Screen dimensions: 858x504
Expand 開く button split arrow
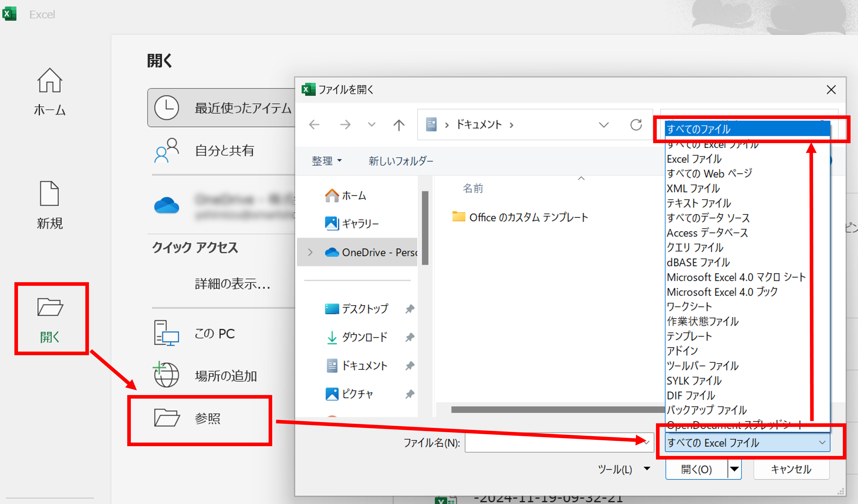coord(734,469)
